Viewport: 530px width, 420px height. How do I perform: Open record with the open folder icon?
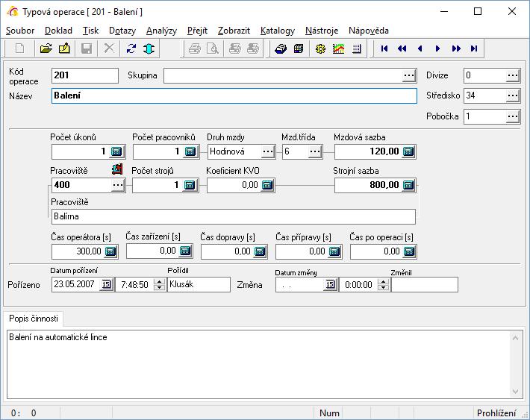46,48
